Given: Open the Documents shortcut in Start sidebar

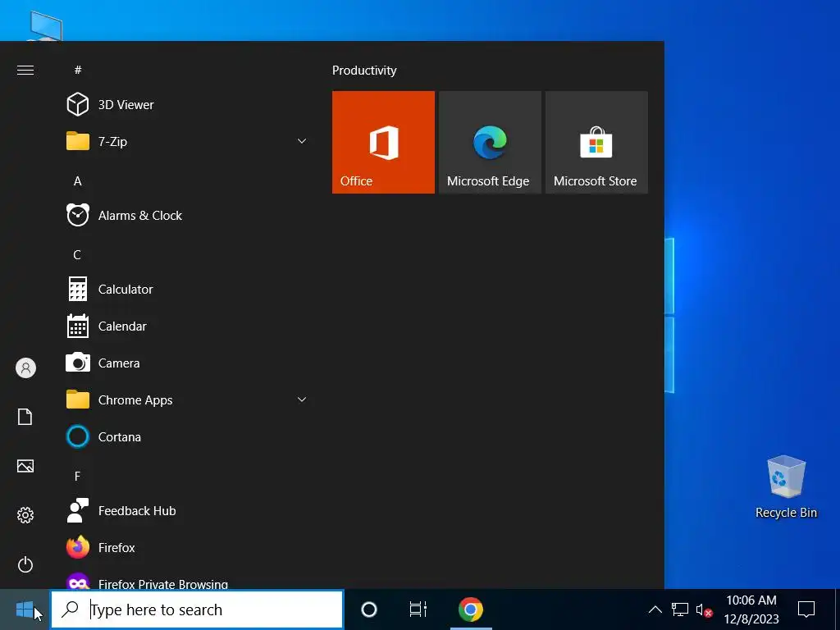Looking at the screenshot, I should (25, 417).
